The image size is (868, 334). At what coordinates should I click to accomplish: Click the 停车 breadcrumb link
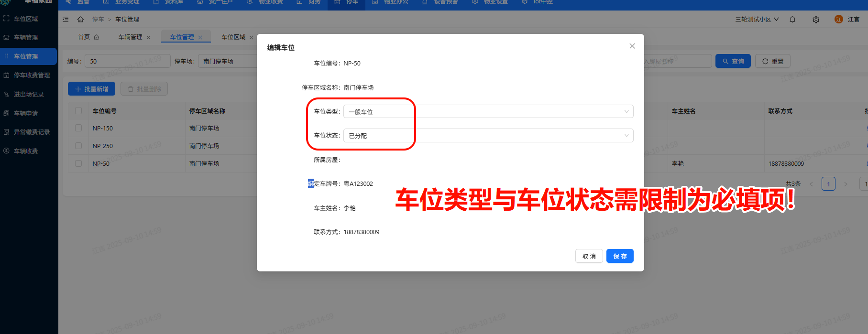pyautogui.click(x=98, y=19)
